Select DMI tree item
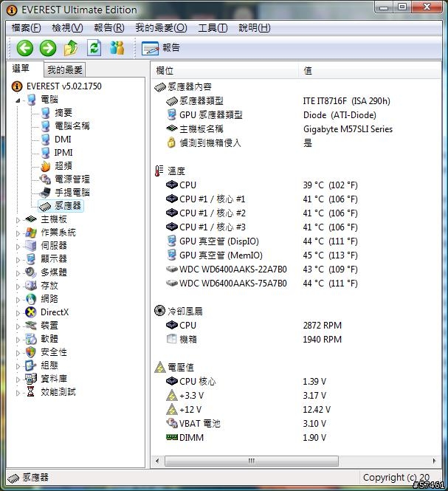Viewport: 448px width, 491px height. (x=63, y=140)
